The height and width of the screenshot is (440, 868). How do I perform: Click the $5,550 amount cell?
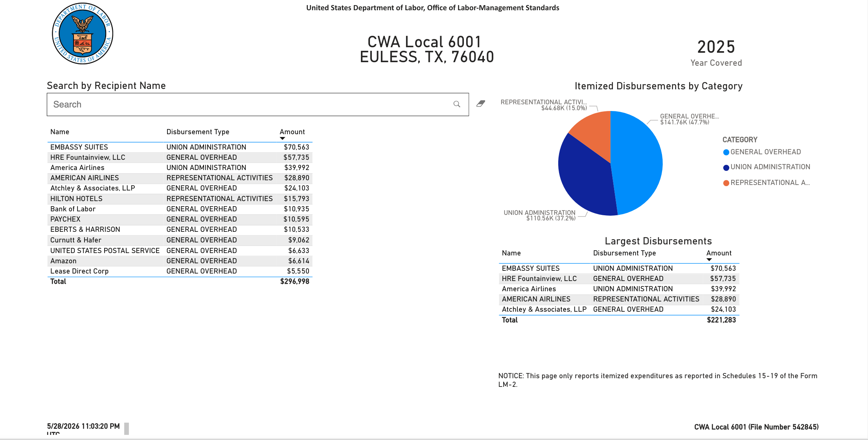[298, 271]
